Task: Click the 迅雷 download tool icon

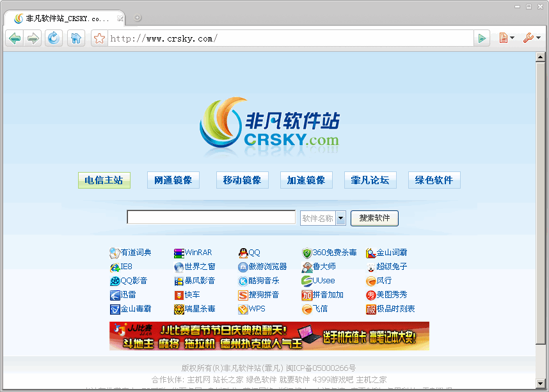Action: point(116,295)
